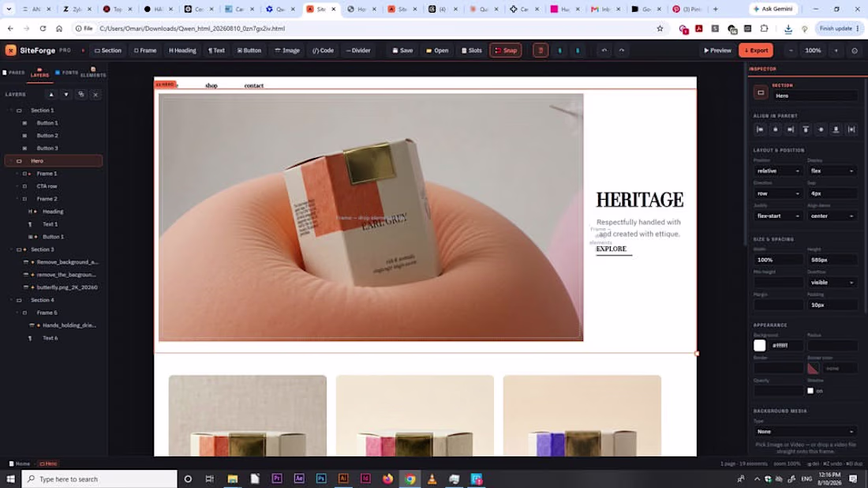
Task: Toggle the Shadow checkbox on
Action: click(x=810, y=391)
